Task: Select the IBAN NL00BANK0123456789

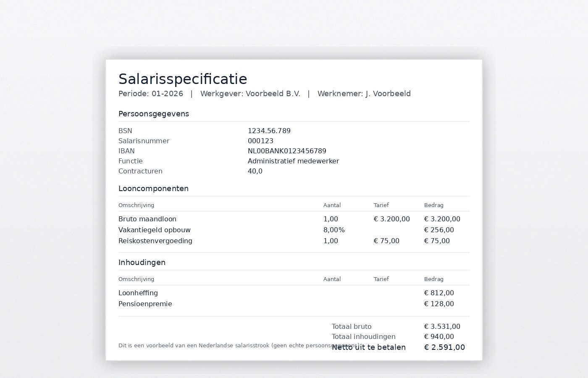Action: click(x=287, y=151)
